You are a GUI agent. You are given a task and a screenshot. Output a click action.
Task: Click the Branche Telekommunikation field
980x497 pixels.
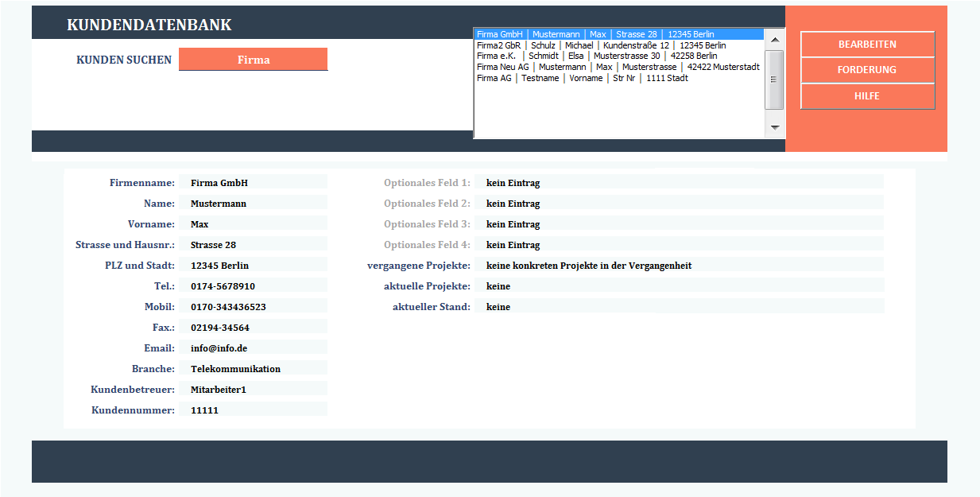(253, 369)
